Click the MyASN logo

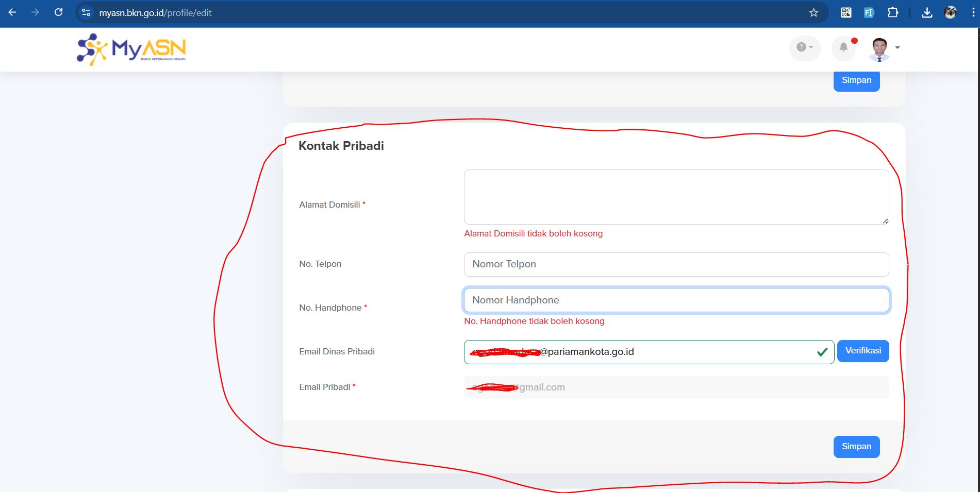[131, 49]
